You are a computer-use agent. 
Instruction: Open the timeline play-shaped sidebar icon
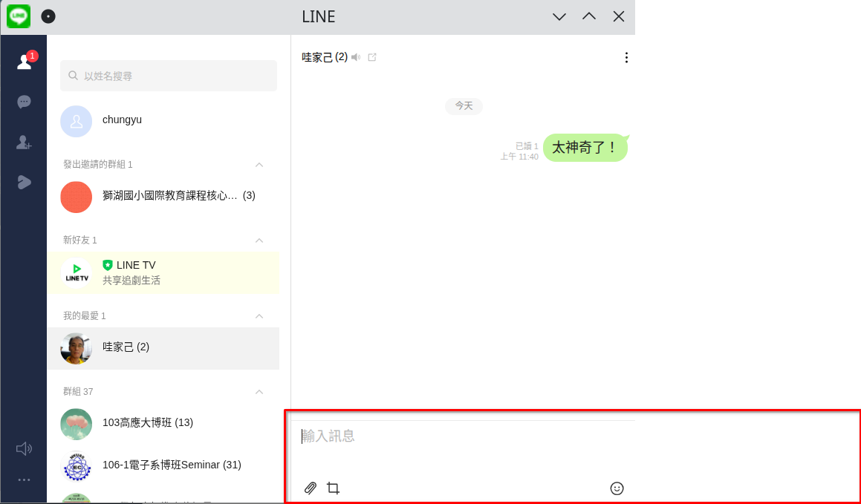click(24, 182)
